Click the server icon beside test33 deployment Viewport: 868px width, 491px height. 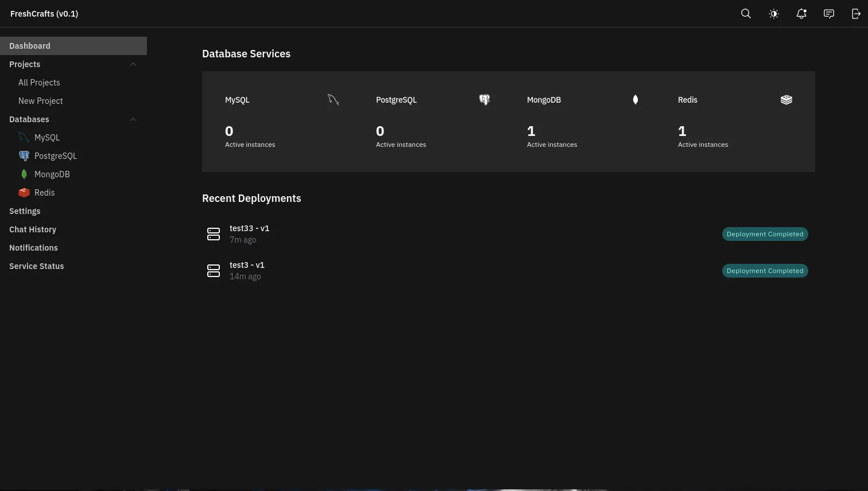point(214,234)
